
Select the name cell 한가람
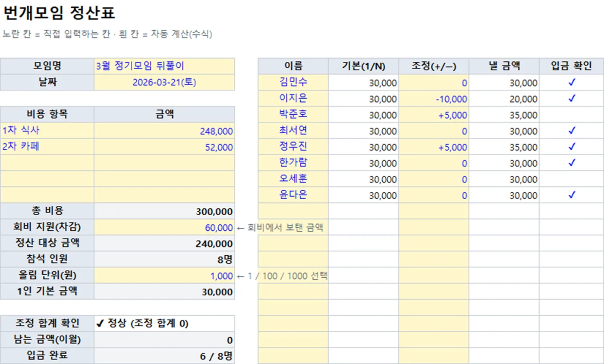[x=293, y=163]
